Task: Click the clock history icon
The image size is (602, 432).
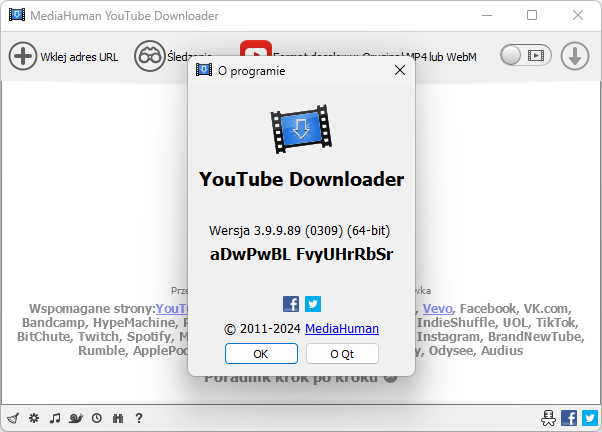Action: 97,418
